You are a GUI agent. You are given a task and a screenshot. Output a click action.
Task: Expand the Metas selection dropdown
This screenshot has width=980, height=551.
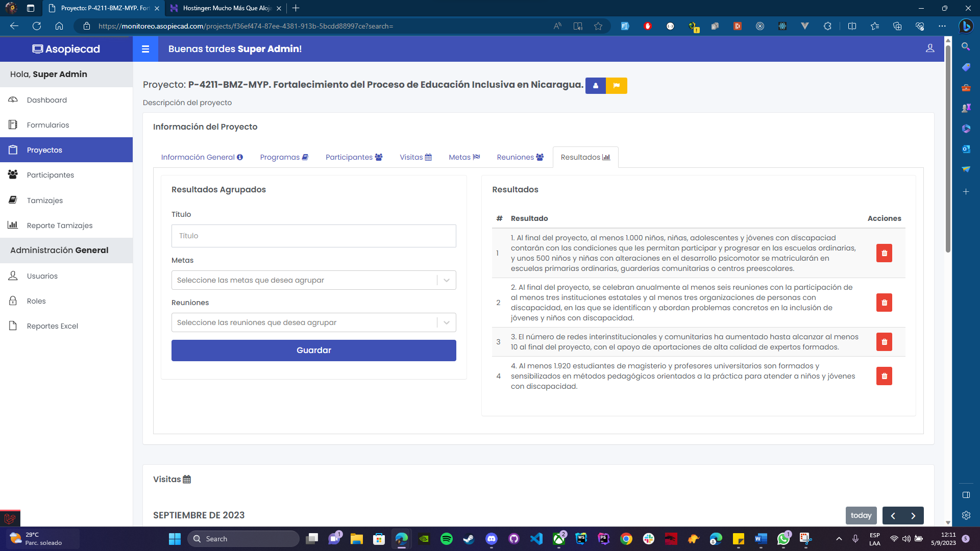point(446,280)
